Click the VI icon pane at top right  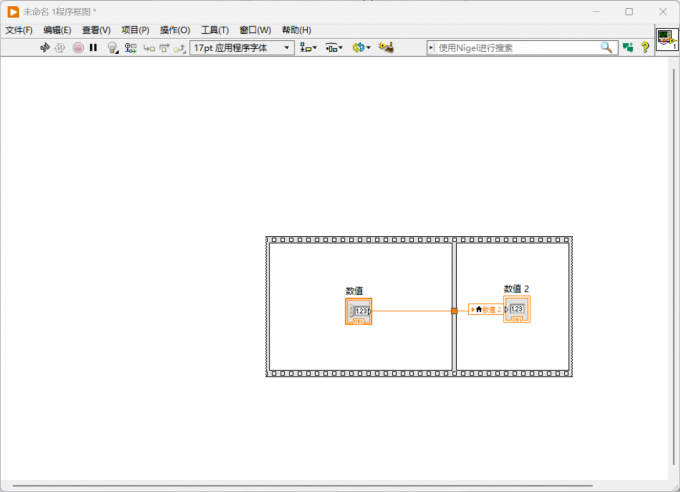(x=667, y=39)
